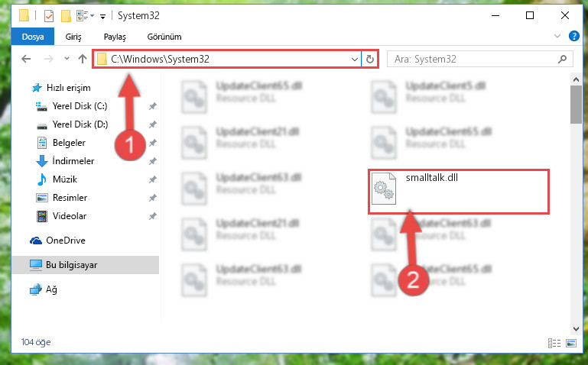Viewport: 588px width, 365px height.
Task: Open Help with the question mark icon
Action: click(573, 37)
